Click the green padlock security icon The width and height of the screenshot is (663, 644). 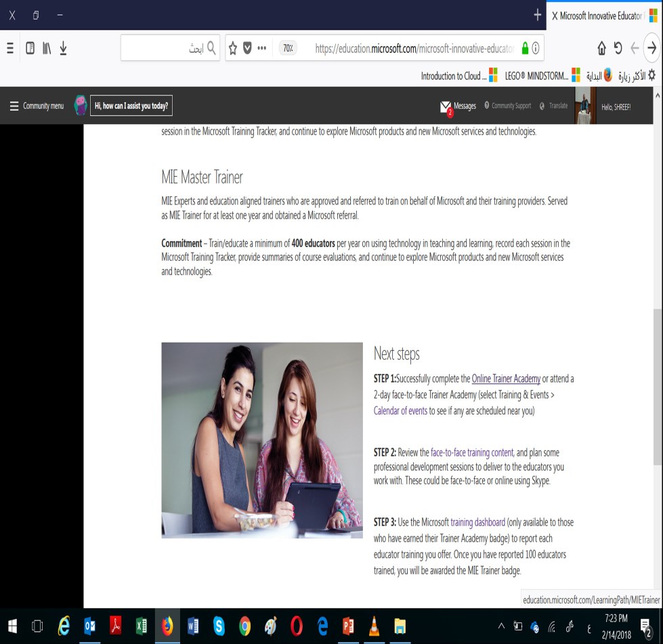pyautogui.click(x=525, y=48)
